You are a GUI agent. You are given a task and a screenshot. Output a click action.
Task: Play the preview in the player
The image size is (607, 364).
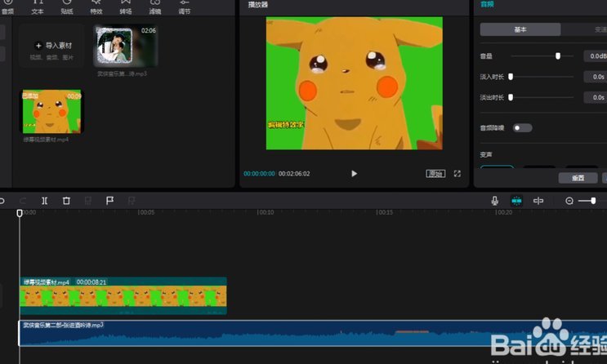(x=354, y=174)
